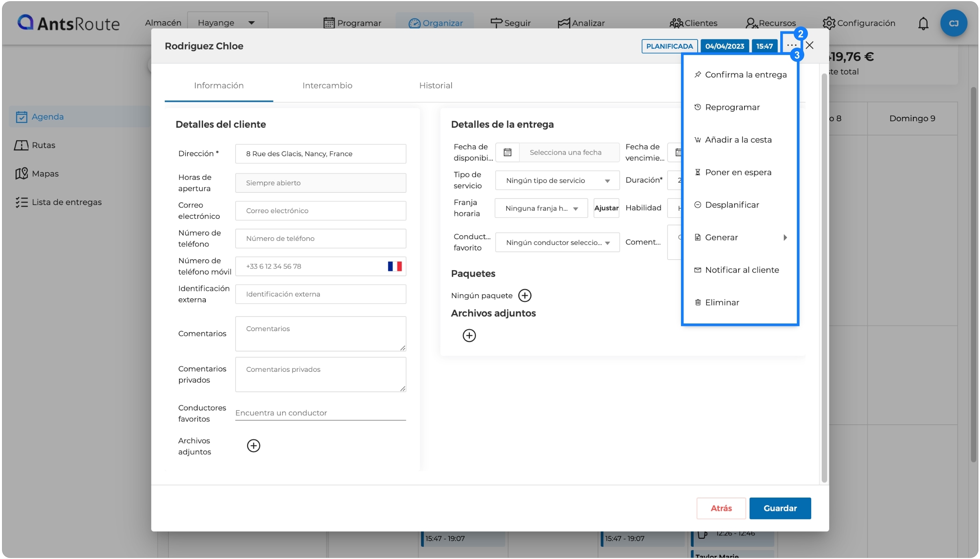980x559 pixels.
Task: Click the 04/04/2023 date badge
Action: pyautogui.click(x=725, y=46)
